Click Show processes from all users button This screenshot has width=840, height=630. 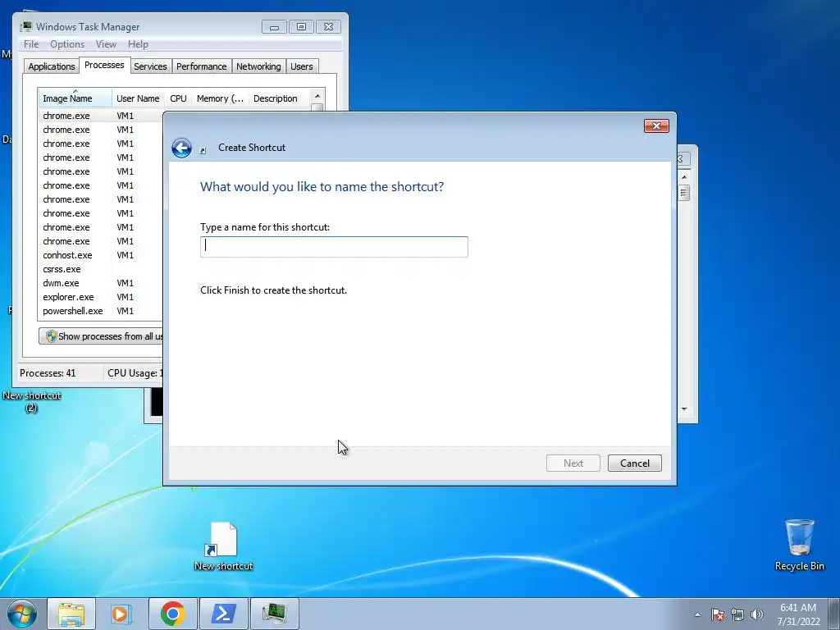(101, 336)
